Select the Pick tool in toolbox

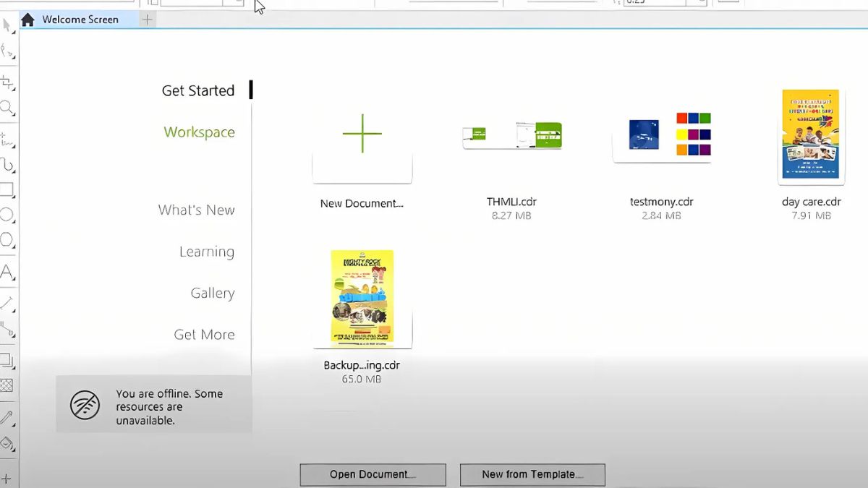click(x=7, y=26)
